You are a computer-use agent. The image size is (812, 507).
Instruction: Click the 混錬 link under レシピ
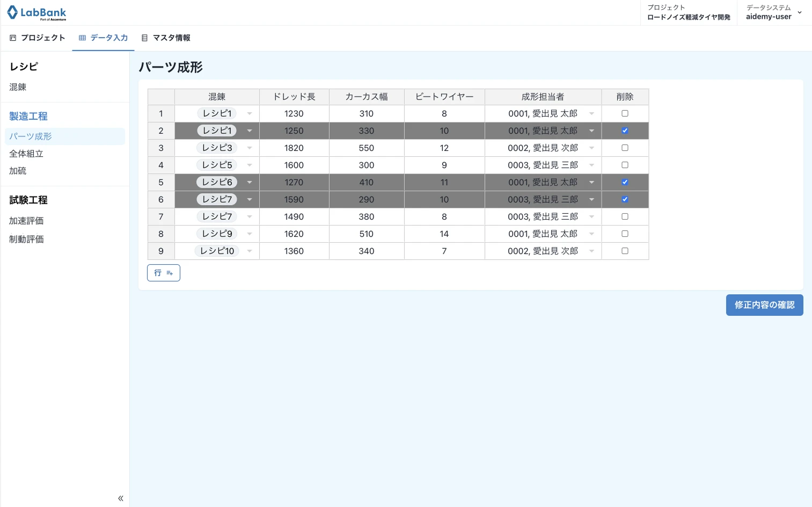[x=17, y=86]
